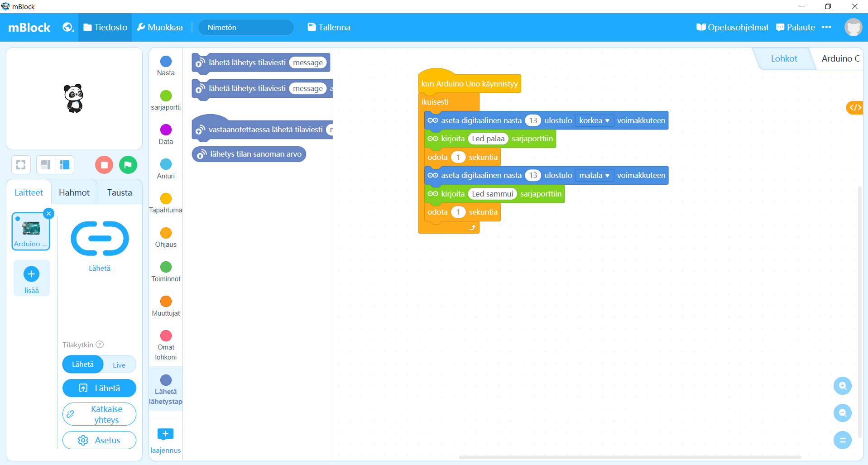Click the red stop button
Screen dimensions: 868x465
(104, 165)
